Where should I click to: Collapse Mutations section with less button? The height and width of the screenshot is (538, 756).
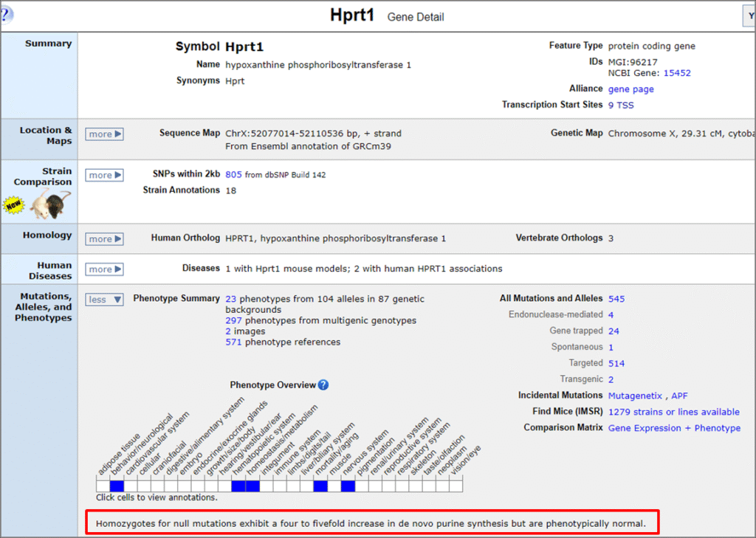(x=104, y=300)
